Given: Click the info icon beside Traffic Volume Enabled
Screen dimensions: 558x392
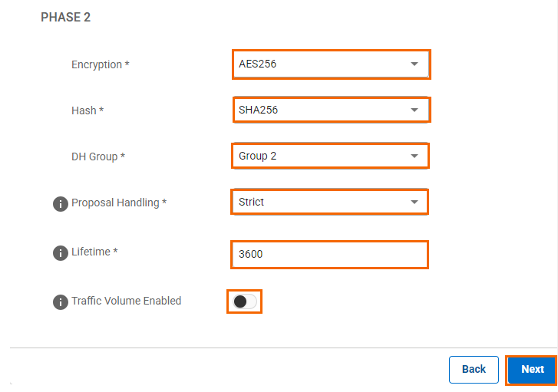Looking at the screenshot, I should coord(61,302).
